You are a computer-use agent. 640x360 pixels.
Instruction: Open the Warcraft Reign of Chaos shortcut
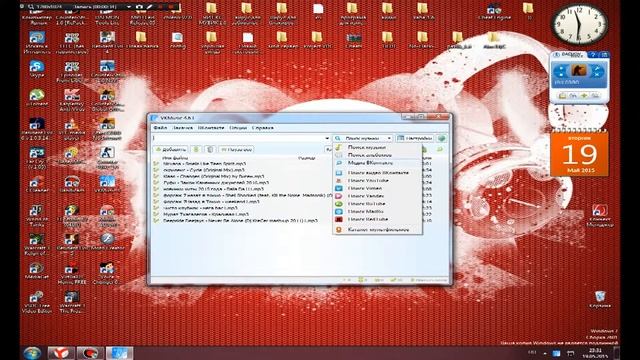pos(37,244)
